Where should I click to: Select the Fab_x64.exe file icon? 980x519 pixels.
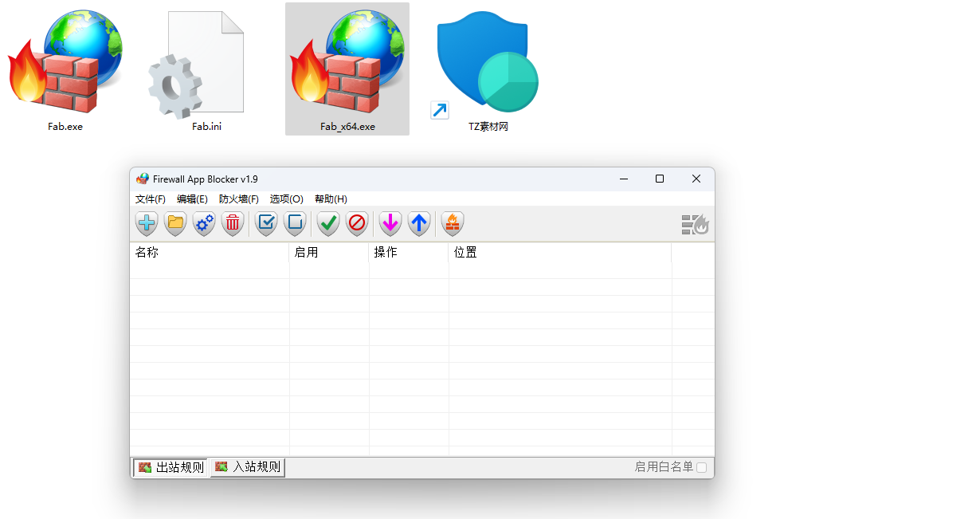347,62
